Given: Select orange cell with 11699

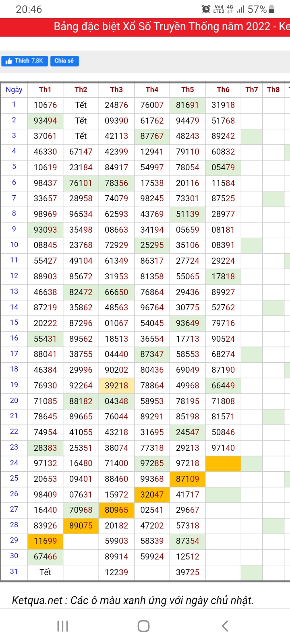Looking at the screenshot, I should [45, 541].
